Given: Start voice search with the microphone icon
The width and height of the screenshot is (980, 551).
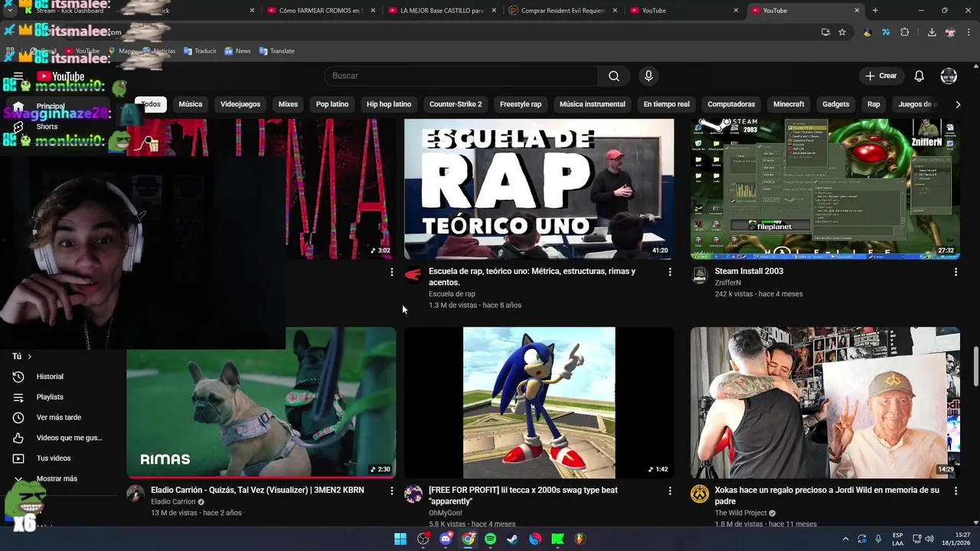Looking at the screenshot, I should tap(648, 76).
